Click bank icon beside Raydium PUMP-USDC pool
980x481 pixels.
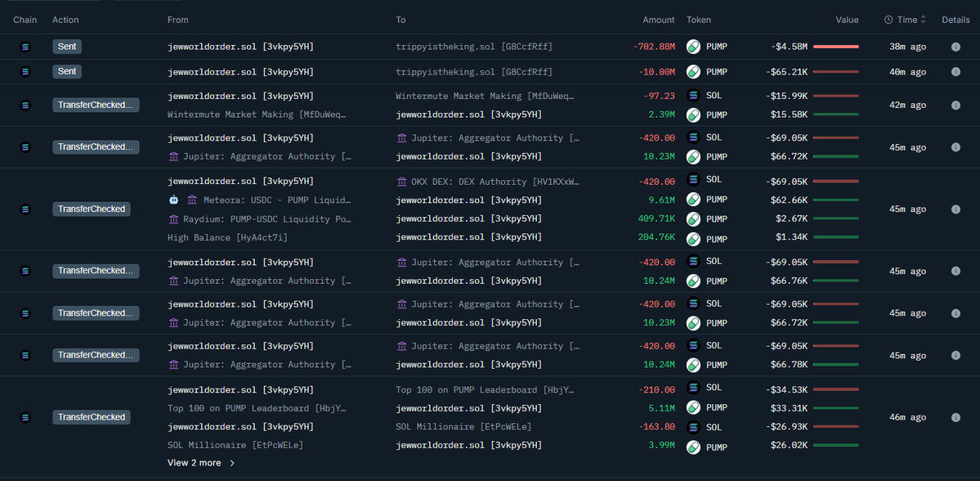[173, 219]
